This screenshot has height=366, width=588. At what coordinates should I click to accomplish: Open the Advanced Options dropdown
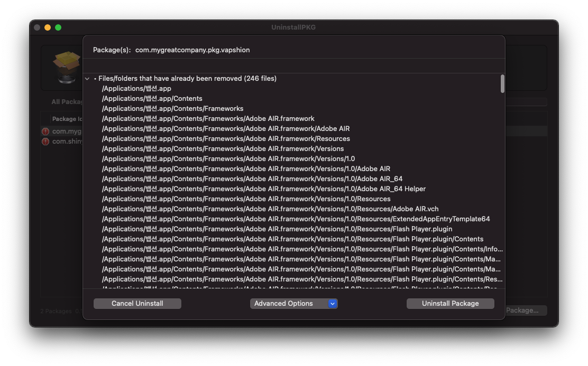(x=293, y=304)
